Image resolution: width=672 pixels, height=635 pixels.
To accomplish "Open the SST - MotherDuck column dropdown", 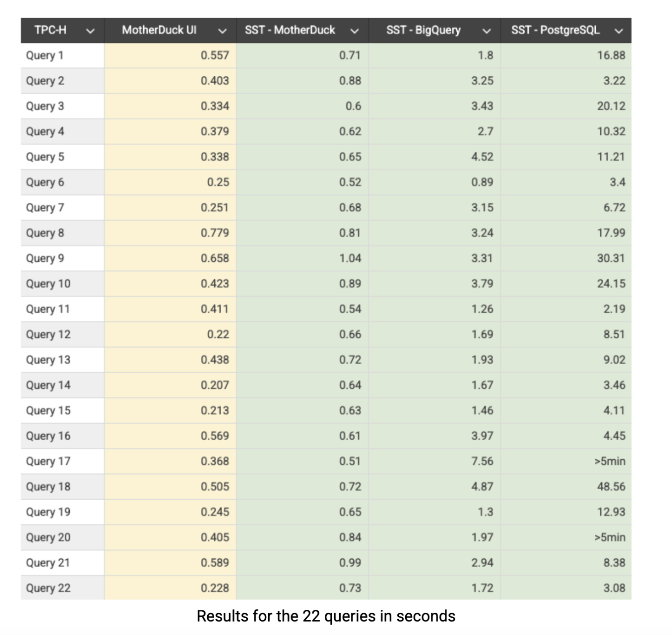I will (355, 31).
